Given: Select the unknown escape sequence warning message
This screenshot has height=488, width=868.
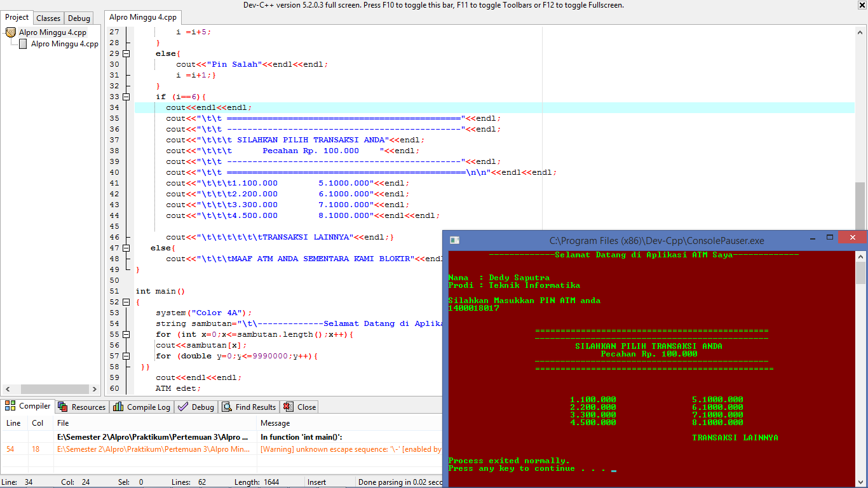Looking at the screenshot, I should click(351, 449).
